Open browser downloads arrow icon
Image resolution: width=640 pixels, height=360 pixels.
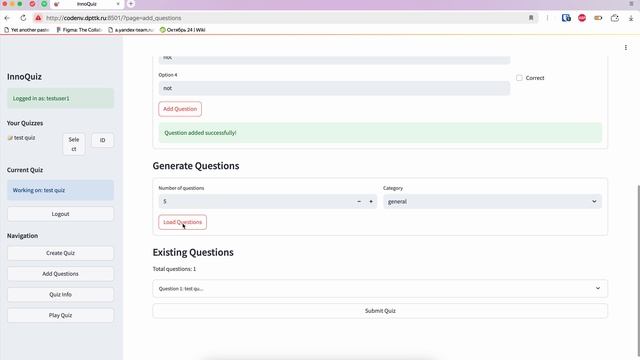pos(631,18)
